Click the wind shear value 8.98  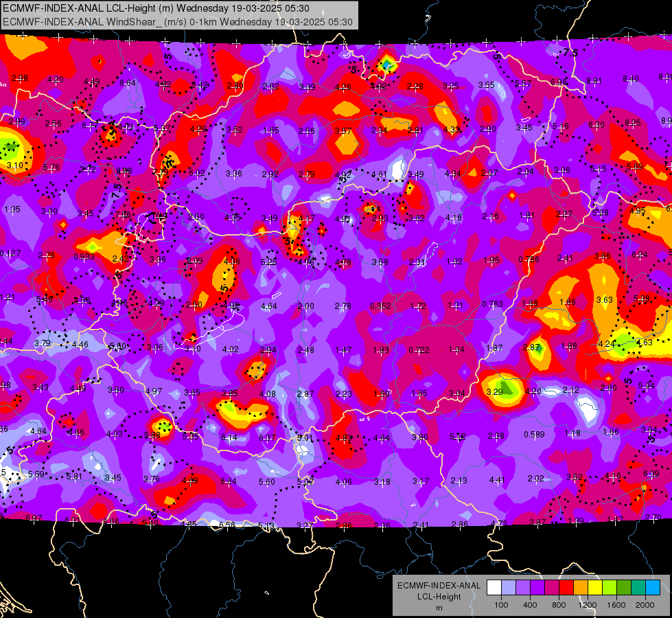124,171
